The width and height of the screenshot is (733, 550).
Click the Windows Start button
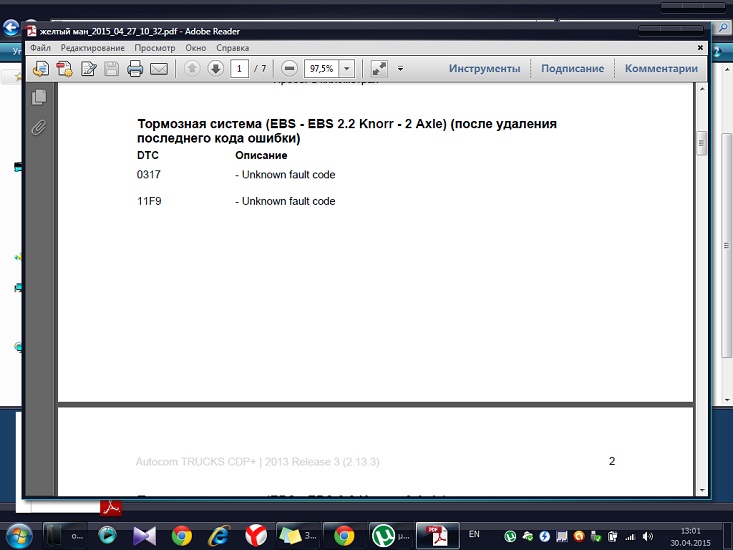19,536
